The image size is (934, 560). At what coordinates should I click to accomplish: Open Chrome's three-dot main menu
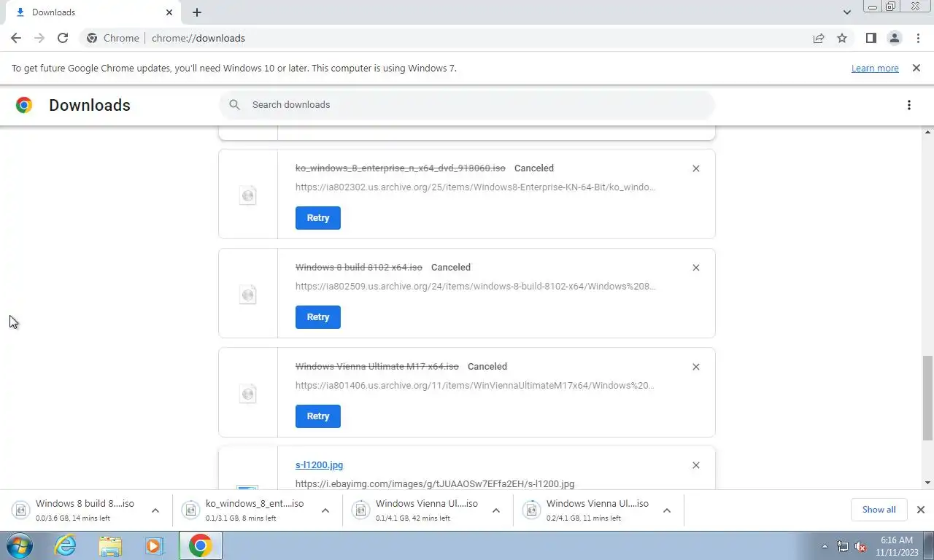coord(918,38)
